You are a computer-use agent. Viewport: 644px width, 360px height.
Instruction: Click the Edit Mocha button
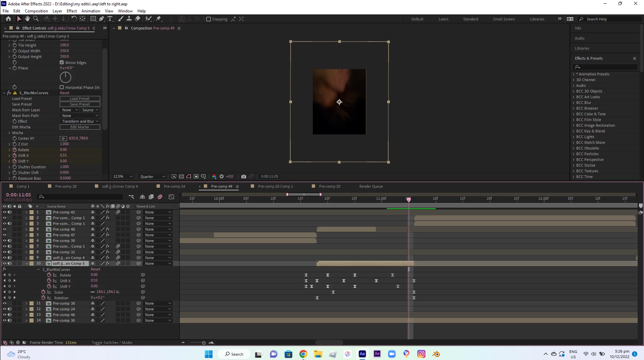(x=80, y=127)
